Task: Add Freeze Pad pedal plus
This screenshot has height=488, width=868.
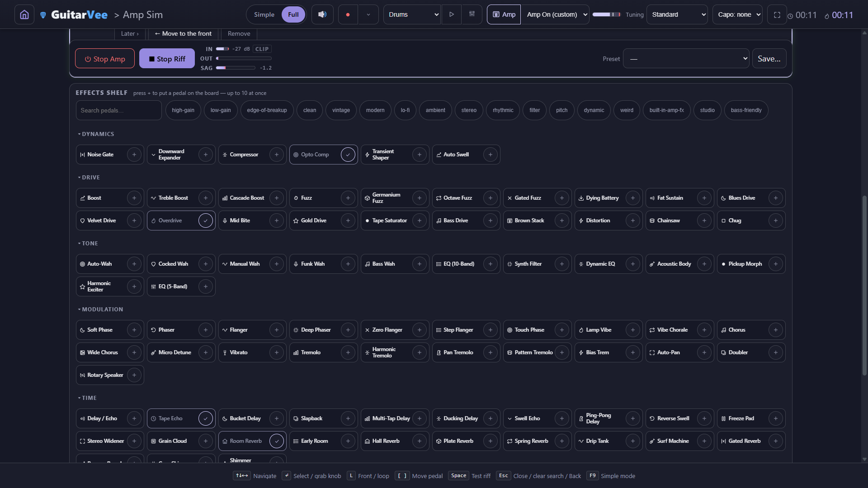Action: pos(776,418)
